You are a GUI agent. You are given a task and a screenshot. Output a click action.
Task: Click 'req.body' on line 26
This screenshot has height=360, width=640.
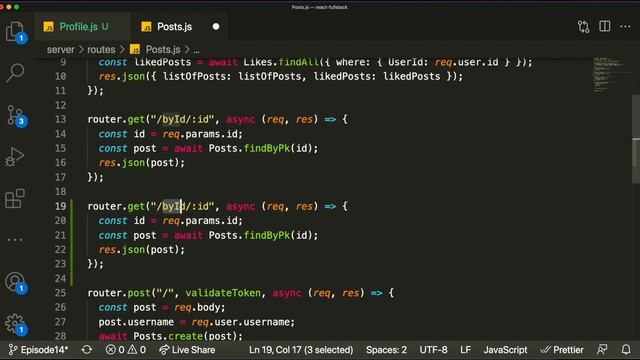pos(197,307)
